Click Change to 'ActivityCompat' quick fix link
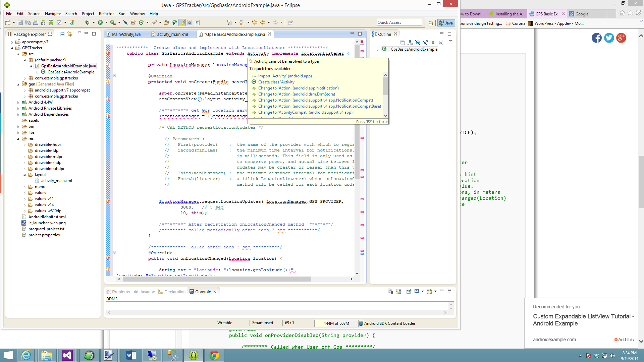 pyautogui.click(x=305, y=112)
